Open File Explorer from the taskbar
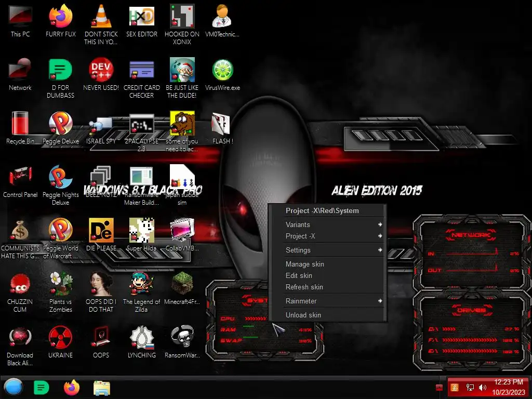 point(101,388)
